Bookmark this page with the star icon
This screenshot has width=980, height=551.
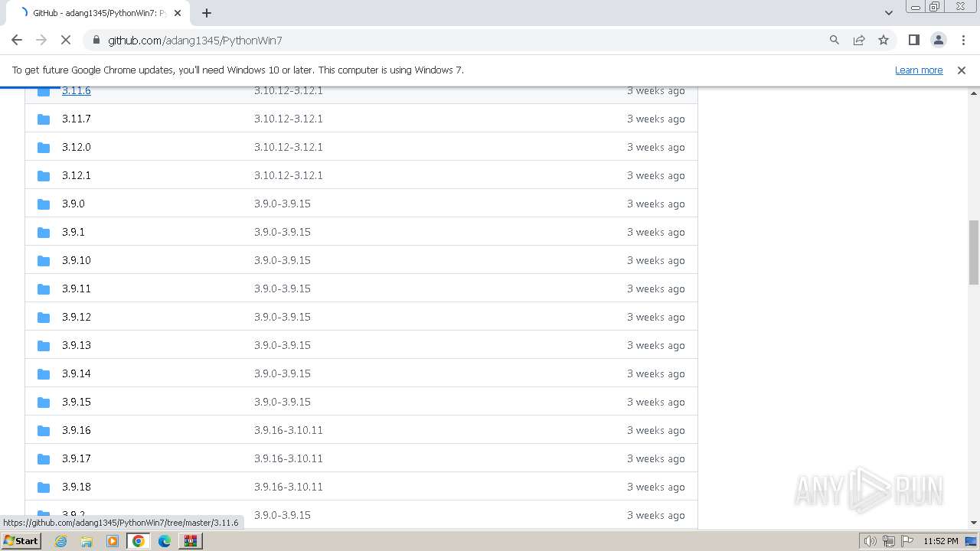coord(884,40)
